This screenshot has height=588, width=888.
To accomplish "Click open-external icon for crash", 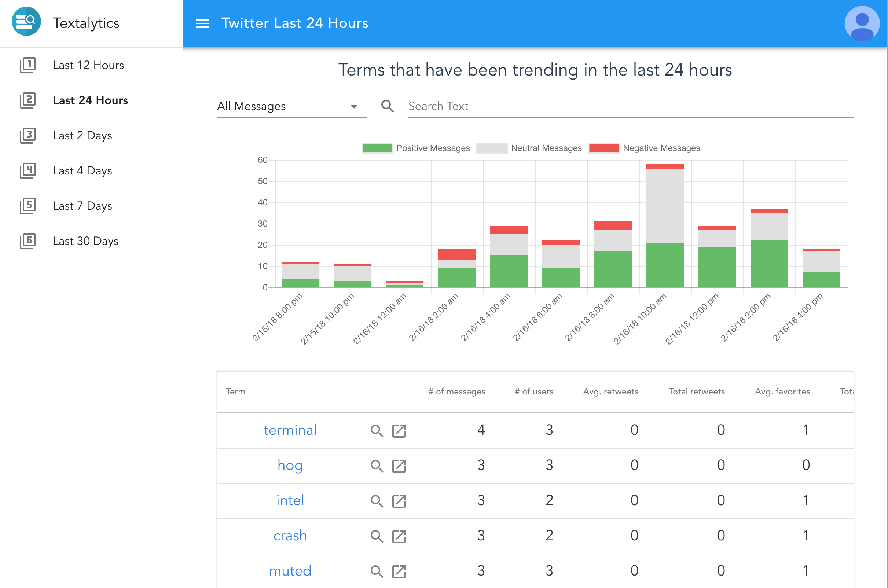I will tap(399, 536).
